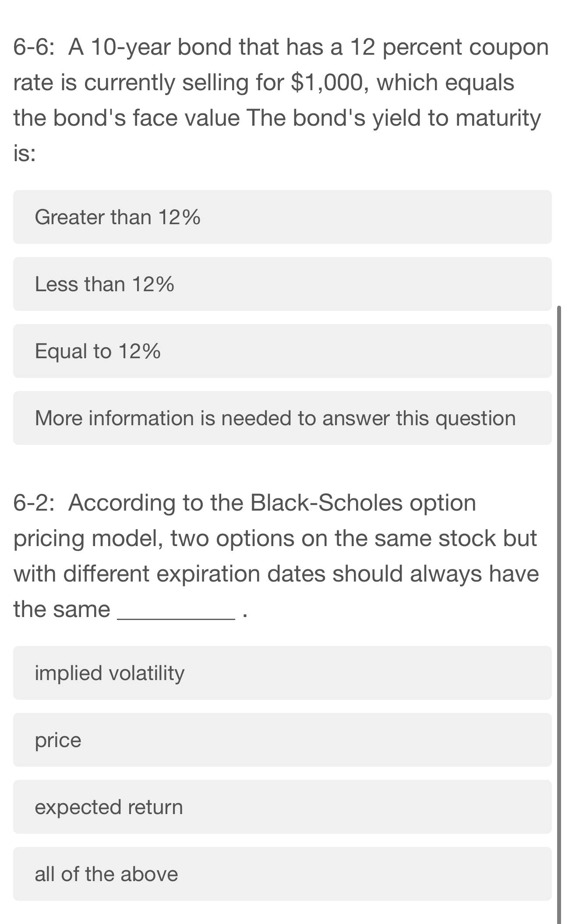This screenshot has height=924, width=565.
Task: Tap the '6-2:' question number label
Action: pos(34,503)
